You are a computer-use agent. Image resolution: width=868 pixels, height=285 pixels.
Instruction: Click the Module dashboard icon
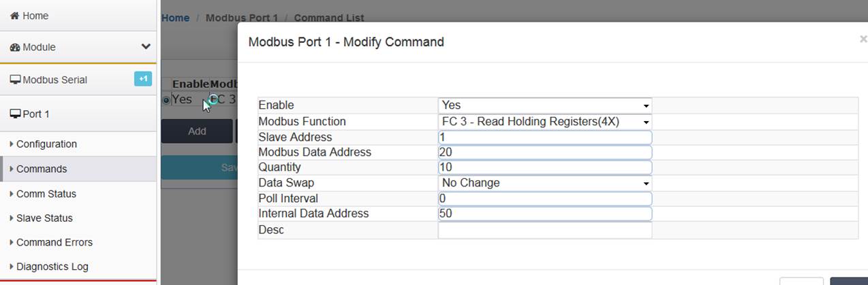point(15,48)
